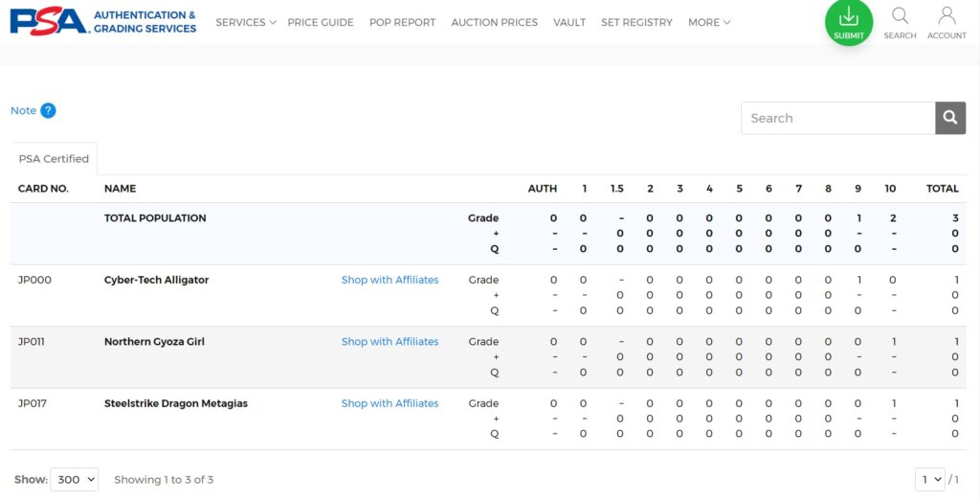Click the Cyber-Tech Alligator name
Screen dimensions: 980x501
pos(156,281)
